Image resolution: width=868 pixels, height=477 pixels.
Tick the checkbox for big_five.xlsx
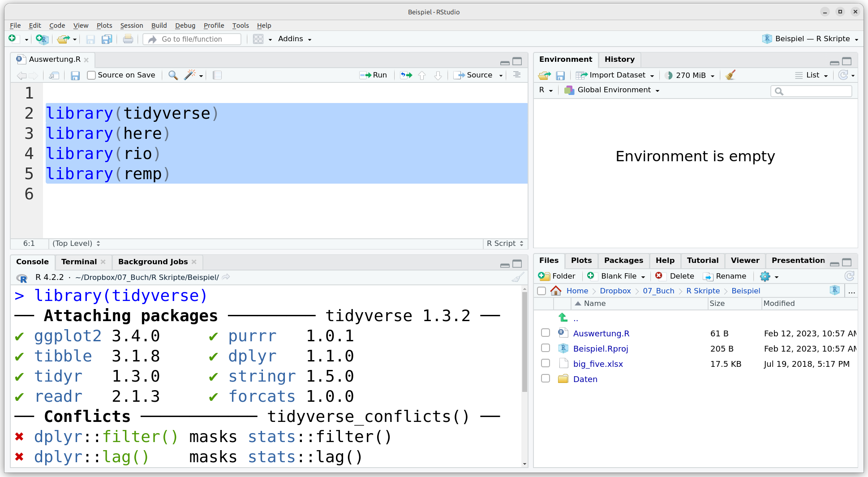546,363
